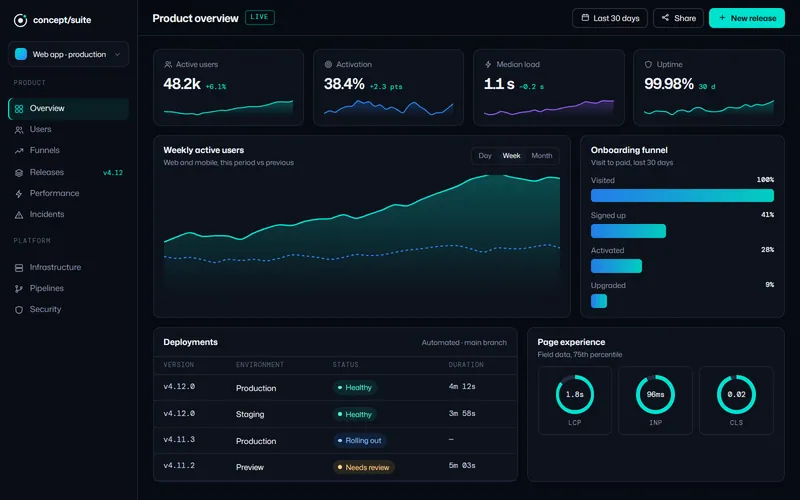Click the Active users card icon
800x500 pixels.
(168, 65)
